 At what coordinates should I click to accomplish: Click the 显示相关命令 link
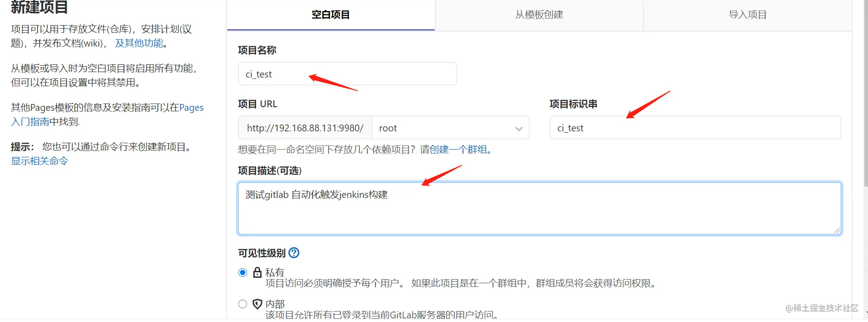coord(40,161)
